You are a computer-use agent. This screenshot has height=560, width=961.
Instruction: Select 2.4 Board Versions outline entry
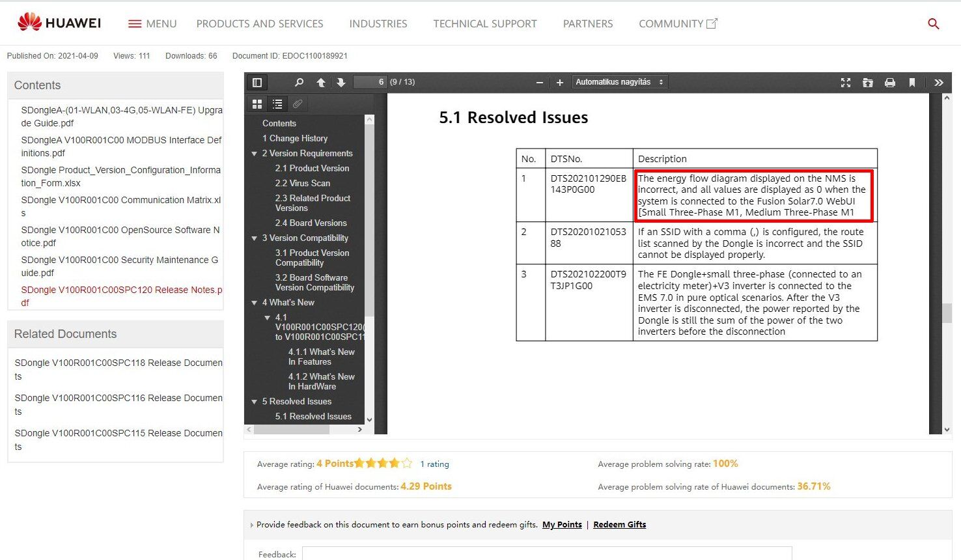tap(311, 223)
